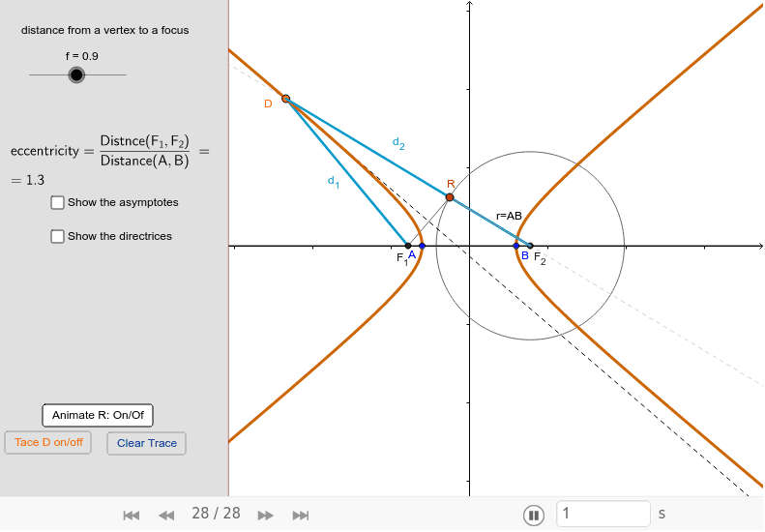Click the Animate R: On/Of button
Viewport: 765px width, 532px height.
[x=98, y=415]
